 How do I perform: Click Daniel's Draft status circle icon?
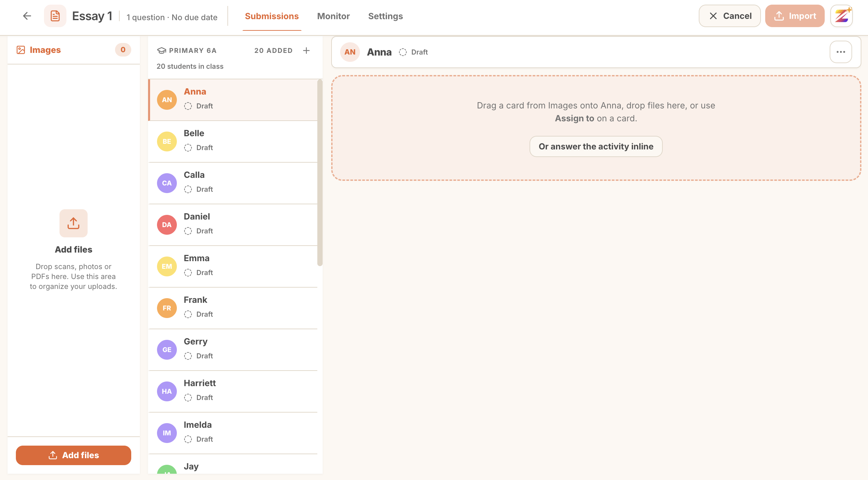pos(188,231)
